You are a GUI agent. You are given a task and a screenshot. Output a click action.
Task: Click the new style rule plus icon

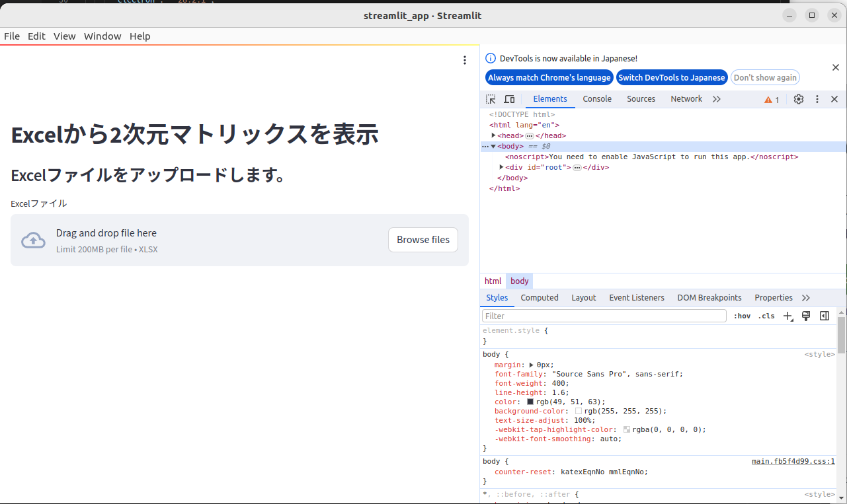(787, 316)
